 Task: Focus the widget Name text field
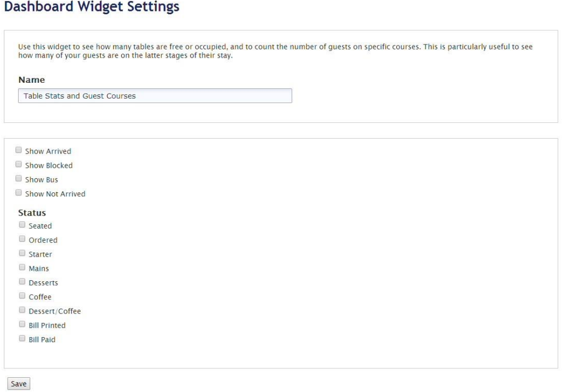point(155,96)
